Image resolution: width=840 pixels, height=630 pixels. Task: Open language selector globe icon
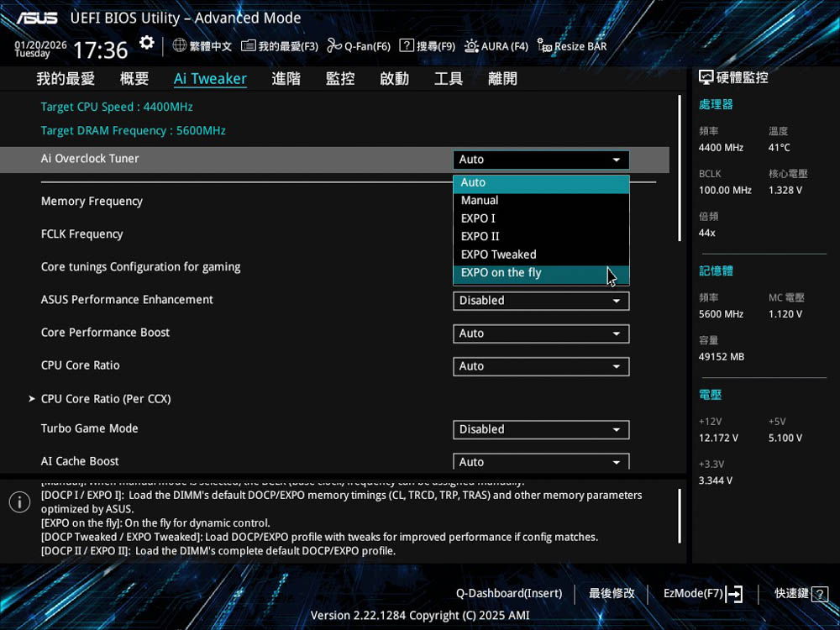pos(180,46)
